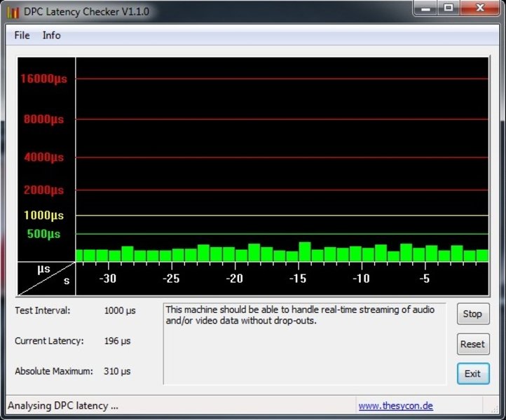Click the 4000µs axis label
The image size is (506, 420).
[x=44, y=157]
